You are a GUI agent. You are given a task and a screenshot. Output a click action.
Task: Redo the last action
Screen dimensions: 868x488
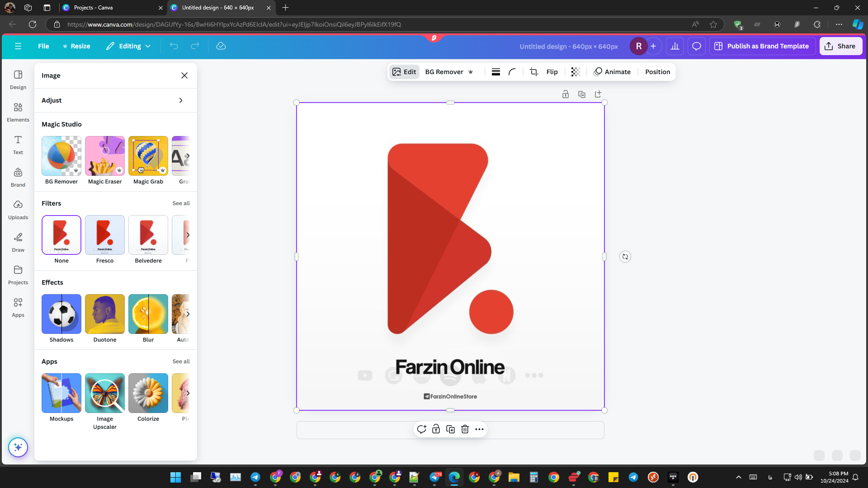[195, 46]
